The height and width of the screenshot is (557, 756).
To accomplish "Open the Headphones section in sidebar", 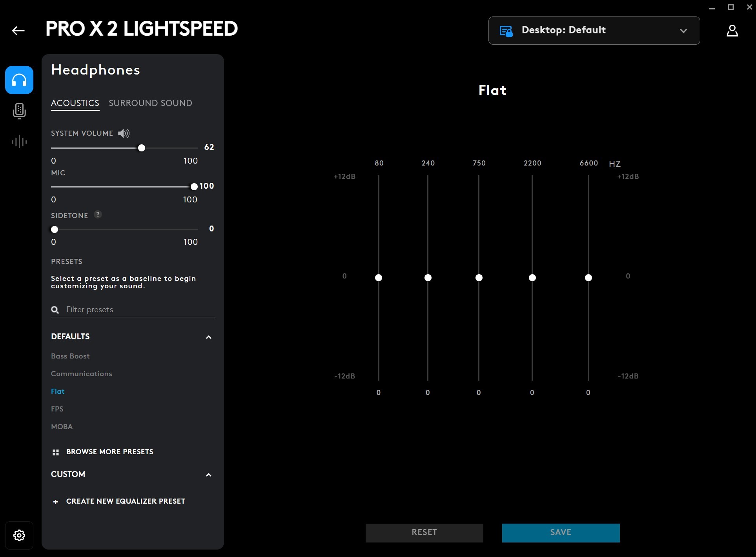I will pyautogui.click(x=19, y=80).
